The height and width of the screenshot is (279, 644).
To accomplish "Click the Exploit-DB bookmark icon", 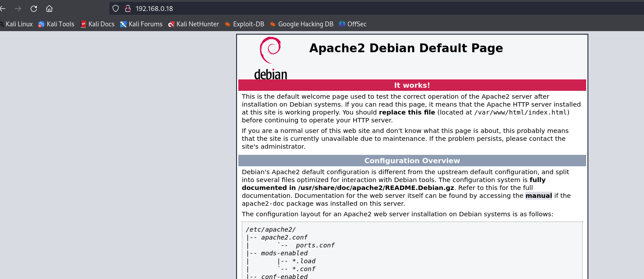I will pos(228,24).
